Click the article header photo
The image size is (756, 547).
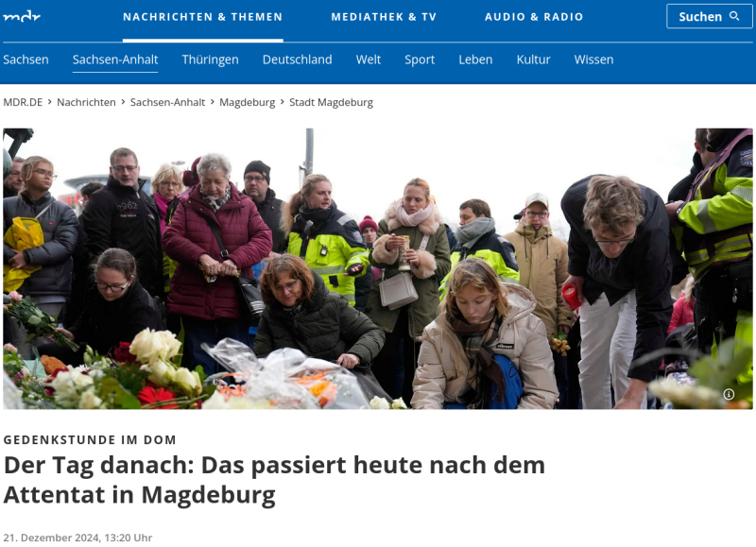(x=377, y=268)
